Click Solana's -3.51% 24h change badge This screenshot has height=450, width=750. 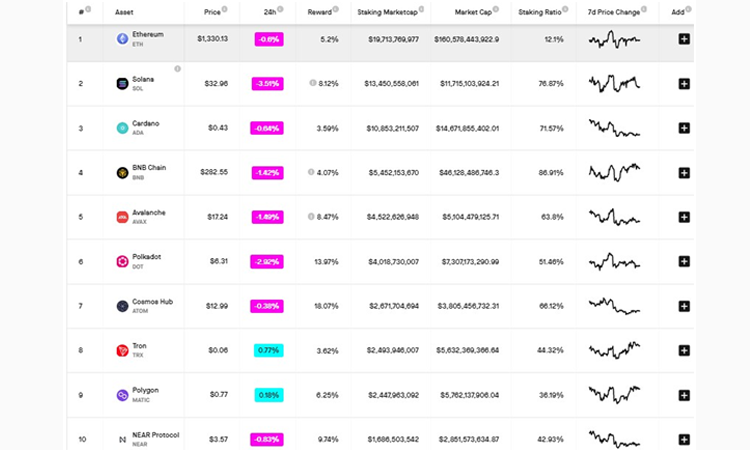click(267, 84)
